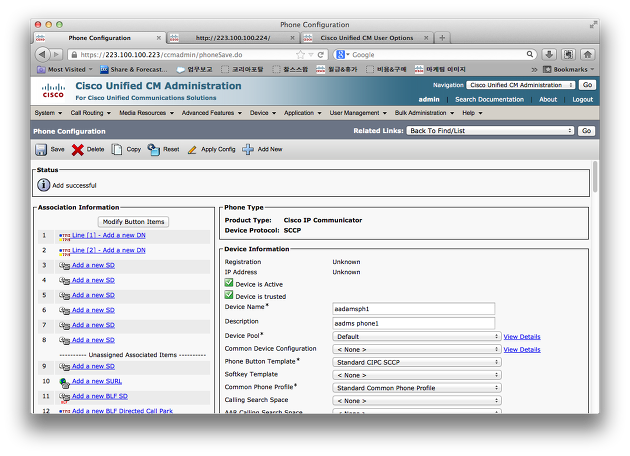Click the BLF SD icon in row 11

point(65,397)
